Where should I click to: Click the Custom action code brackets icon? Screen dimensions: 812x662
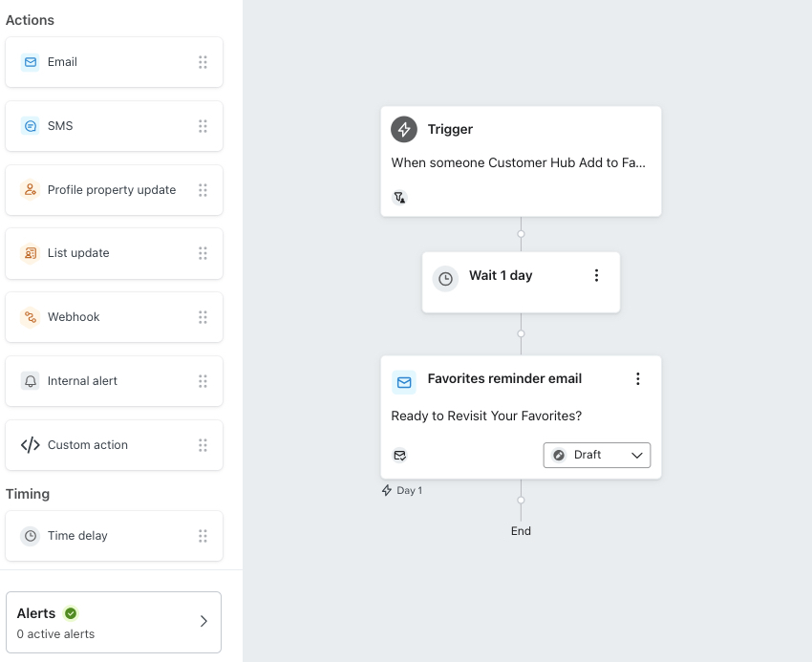31,445
